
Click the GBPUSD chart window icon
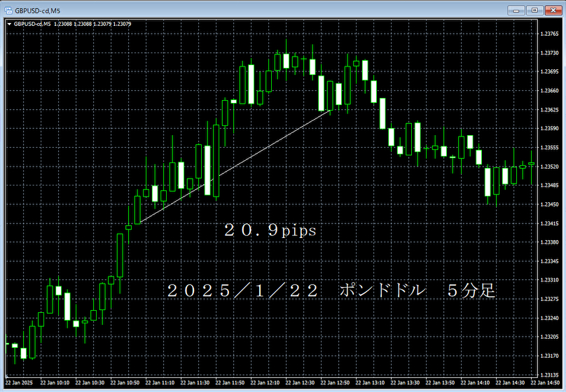(x=8, y=10)
